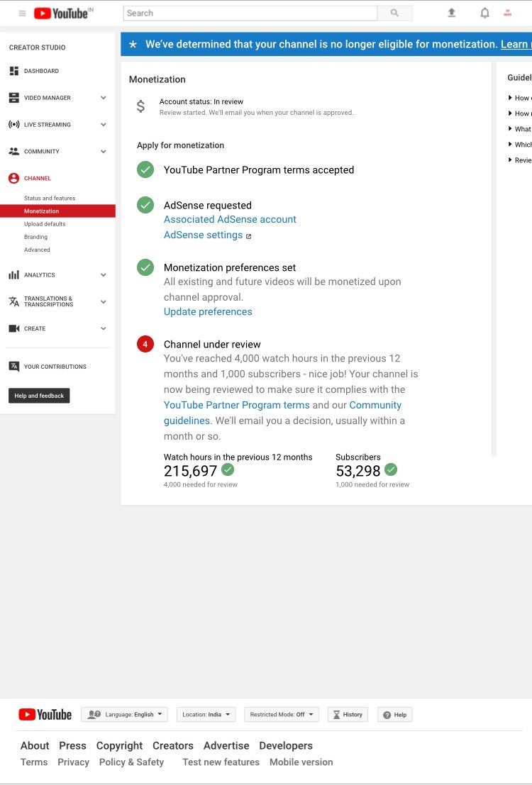Screen dimensions: 532x785
Task: Click the Create camera icon
Action: (x=14, y=328)
